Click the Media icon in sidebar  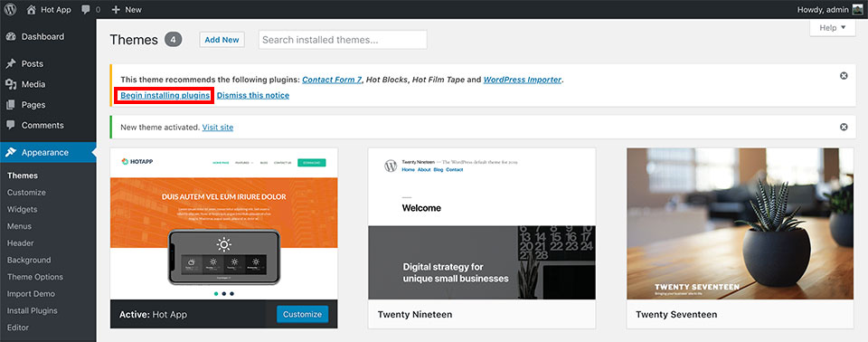tap(11, 84)
